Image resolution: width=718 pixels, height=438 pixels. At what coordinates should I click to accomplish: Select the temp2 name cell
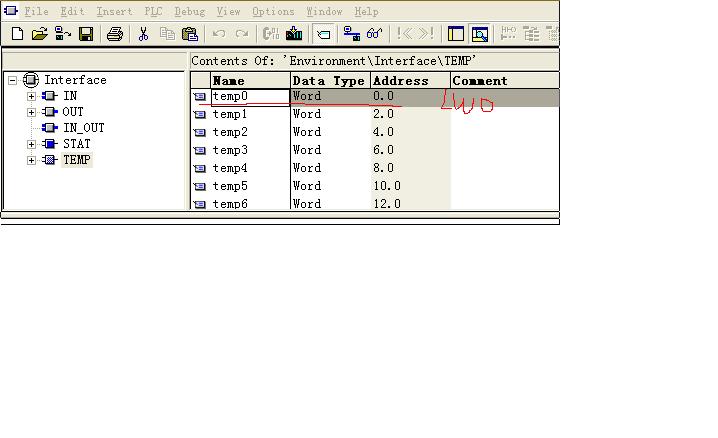click(x=250, y=132)
